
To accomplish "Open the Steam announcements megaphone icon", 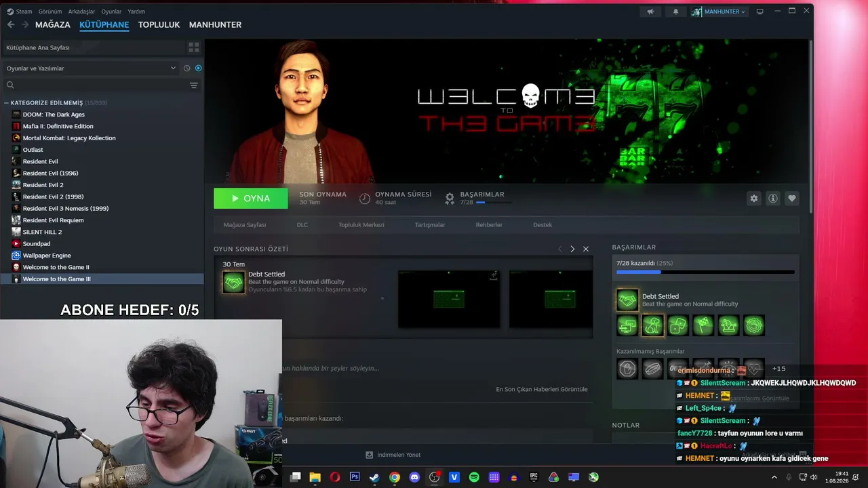I will coord(651,12).
